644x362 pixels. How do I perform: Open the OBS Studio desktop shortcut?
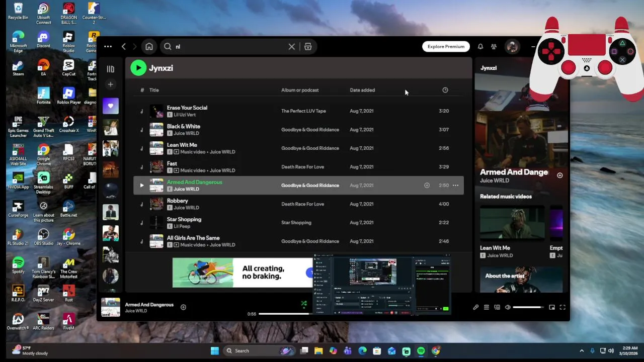tap(43, 237)
